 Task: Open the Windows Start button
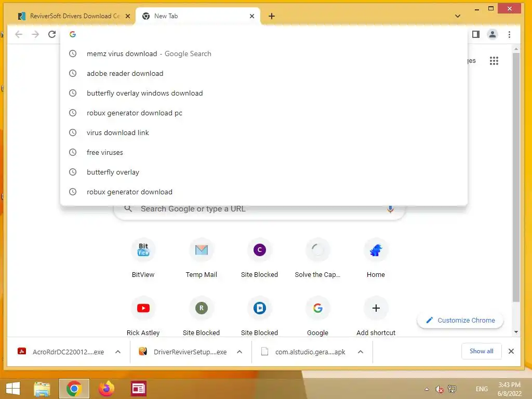pyautogui.click(x=13, y=389)
